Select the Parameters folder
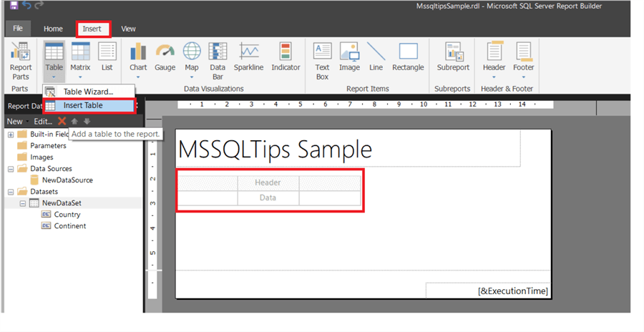The image size is (644, 332). tap(48, 145)
